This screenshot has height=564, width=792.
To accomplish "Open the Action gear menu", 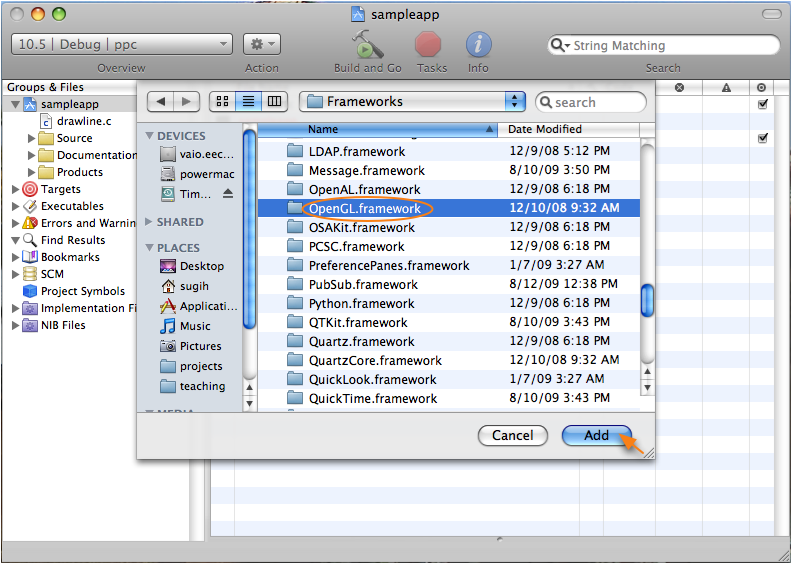I will tap(262, 44).
